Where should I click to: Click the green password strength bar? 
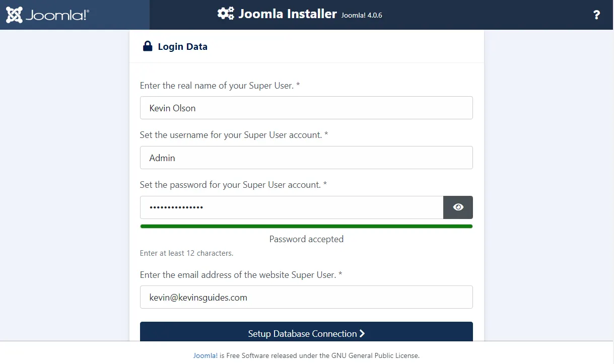[x=306, y=227]
